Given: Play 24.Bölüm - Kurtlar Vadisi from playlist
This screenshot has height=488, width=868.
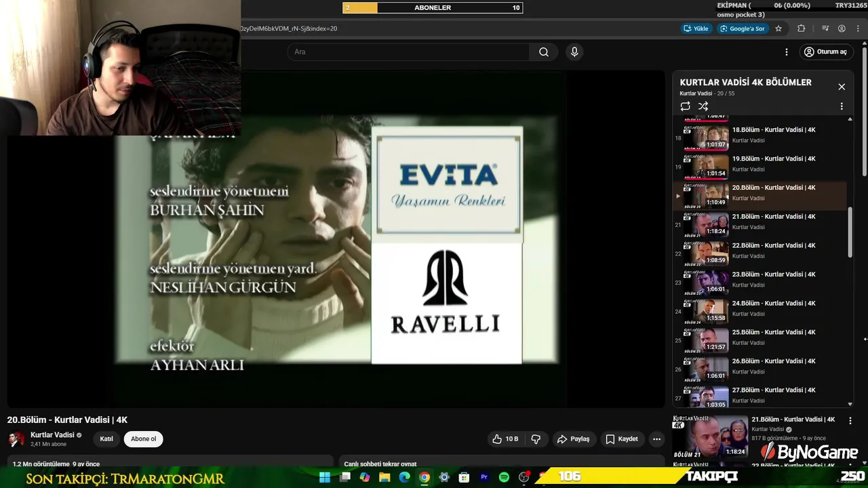Looking at the screenshot, I should [759, 310].
